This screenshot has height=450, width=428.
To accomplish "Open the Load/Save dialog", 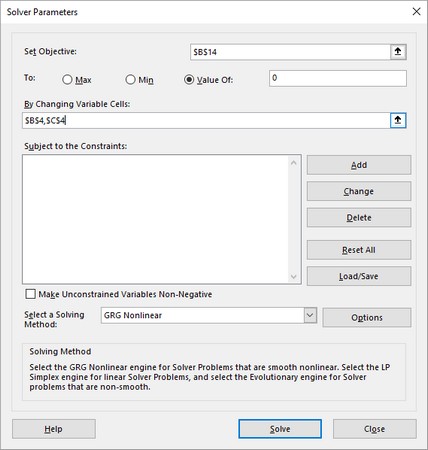I will coord(359,276).
